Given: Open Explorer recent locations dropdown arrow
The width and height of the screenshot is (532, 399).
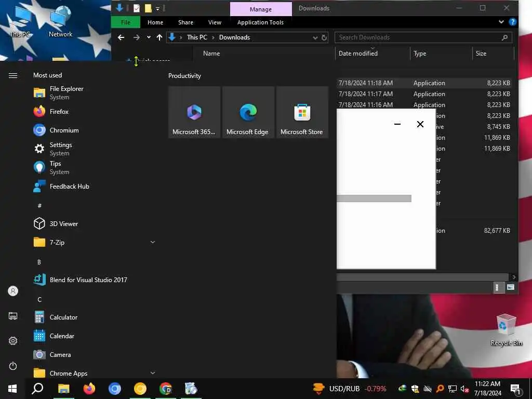Looking at the screenshot, I should point(149,37).
